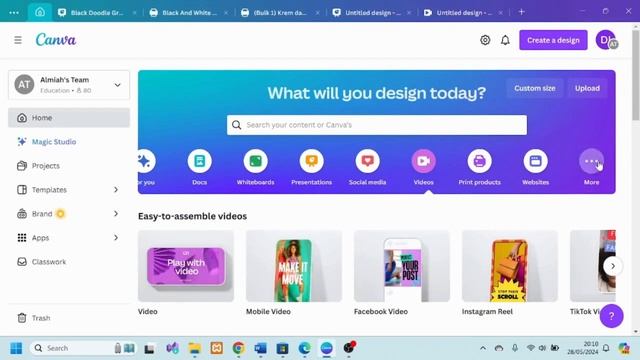This screenshot has height=360, width=640.
Task: Open the notifications bell in Canva header
Action: 505,40
